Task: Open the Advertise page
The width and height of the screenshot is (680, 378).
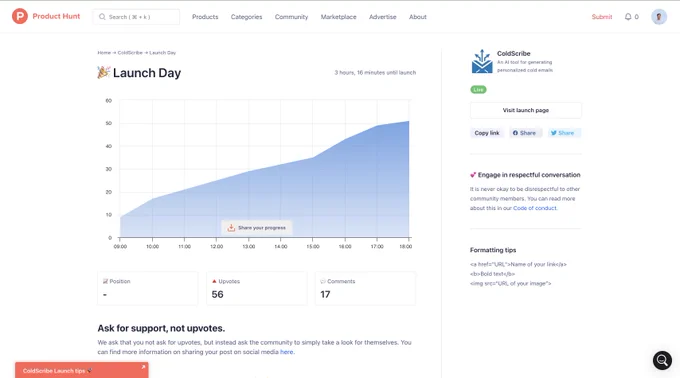Action: (382, 17)
